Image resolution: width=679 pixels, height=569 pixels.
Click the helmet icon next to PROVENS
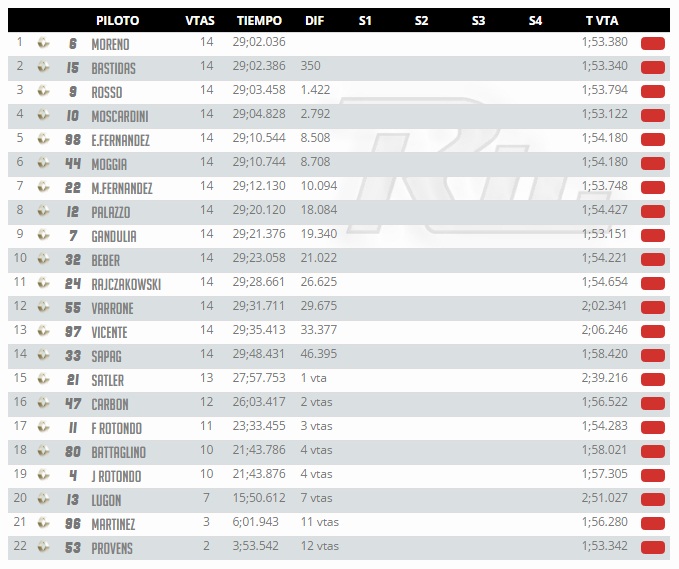tap(43, 547)
